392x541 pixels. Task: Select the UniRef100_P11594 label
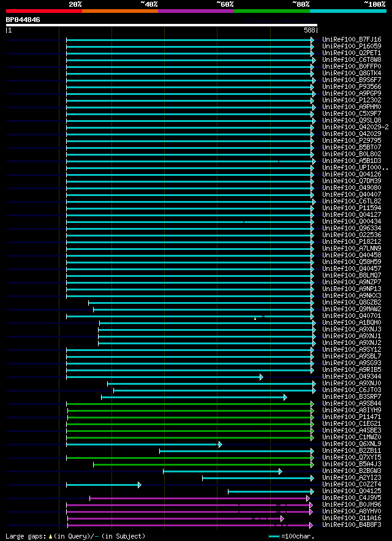pos(352,208)
